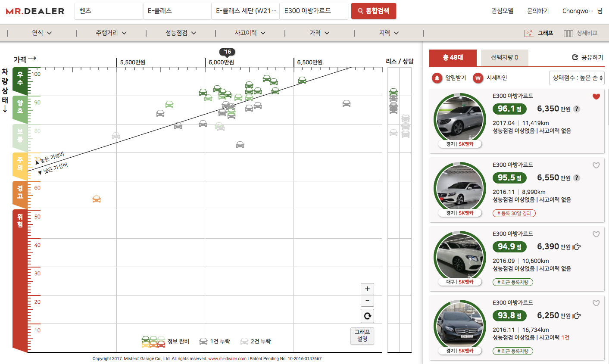Click the thumbs-up icon beside 6,250만원
Screen dimensions: 609x364
577,316
